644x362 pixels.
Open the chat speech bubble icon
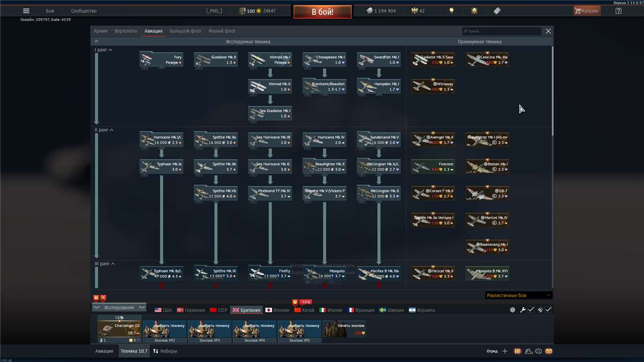[538, 351]
